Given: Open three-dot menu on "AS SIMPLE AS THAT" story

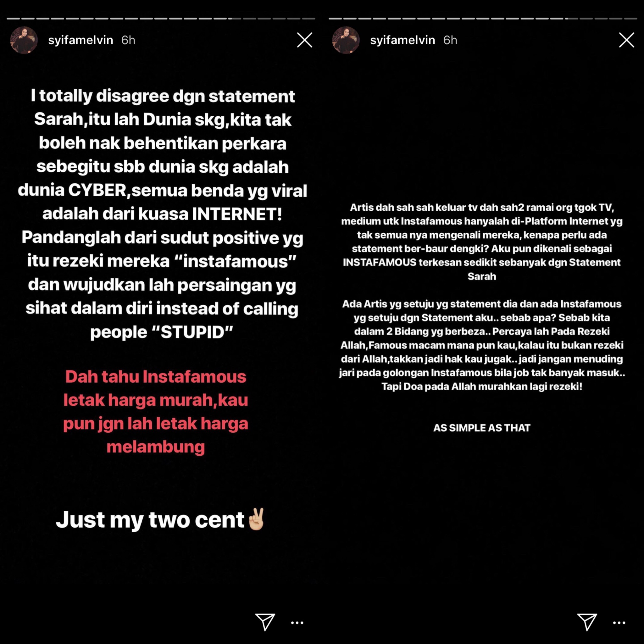Looking at the screenshot, I should [x=619, y=622].
